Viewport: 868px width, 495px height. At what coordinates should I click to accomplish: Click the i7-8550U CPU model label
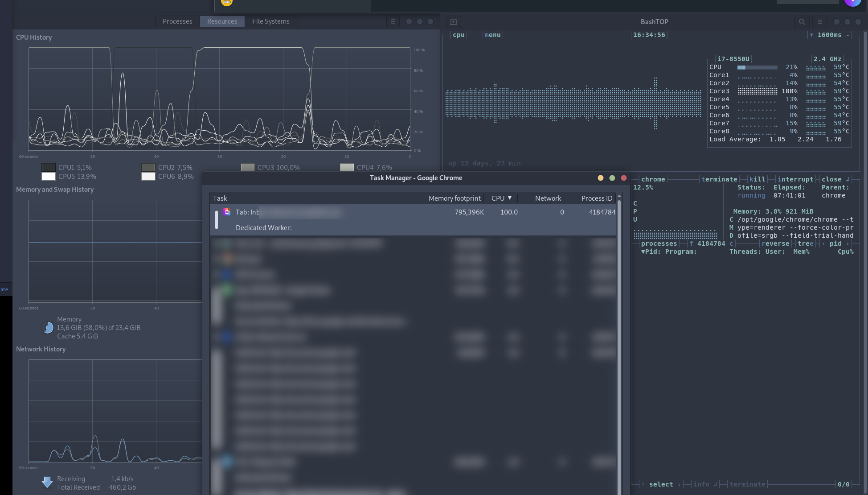733,59
